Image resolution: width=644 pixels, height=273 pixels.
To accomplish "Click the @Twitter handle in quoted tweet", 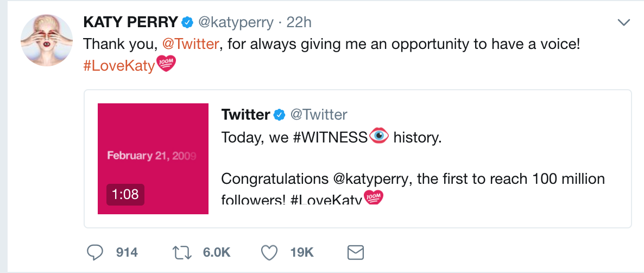I will coord(319,115).
